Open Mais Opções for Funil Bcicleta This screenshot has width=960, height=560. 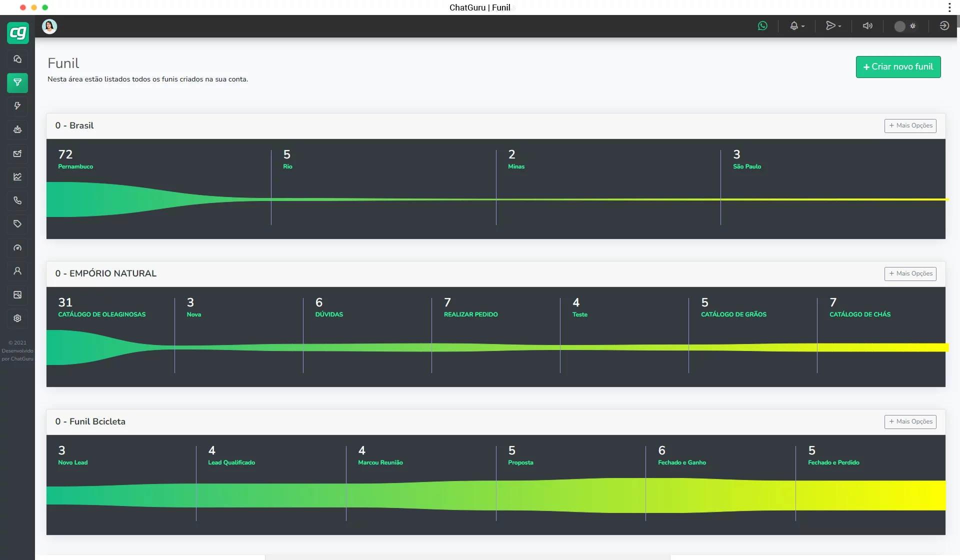click(x=910, y=421)
